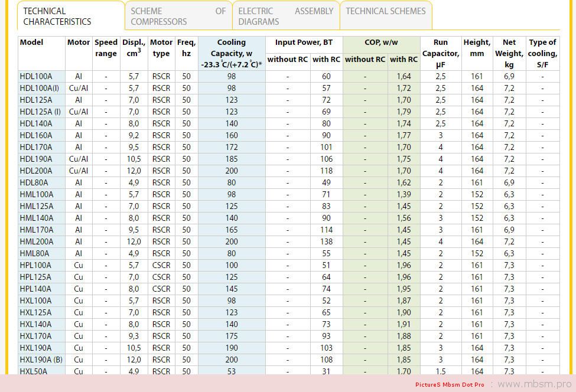Click the Net Weight column header
The image size is (576, 392).
(x=509, y=53)
